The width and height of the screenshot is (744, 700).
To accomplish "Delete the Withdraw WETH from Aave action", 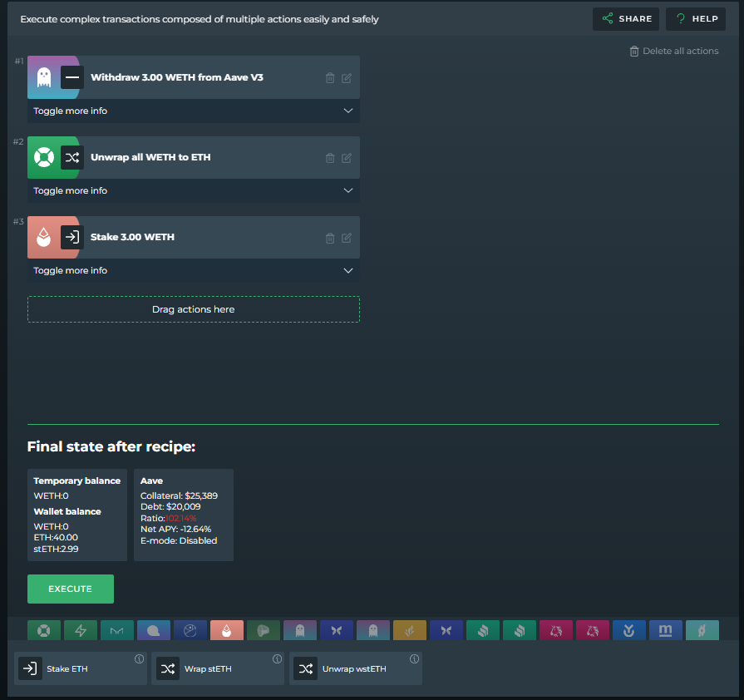I will coord(330,77).
